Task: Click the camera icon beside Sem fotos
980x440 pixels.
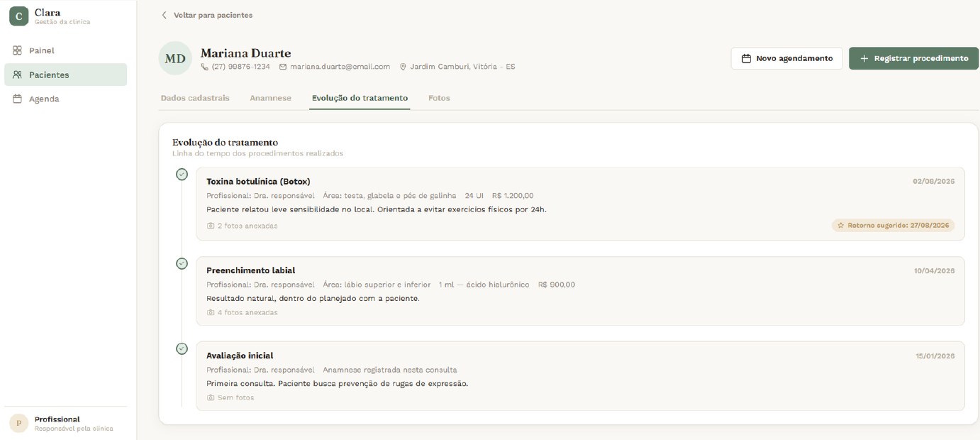Action: tap(211, 397)
